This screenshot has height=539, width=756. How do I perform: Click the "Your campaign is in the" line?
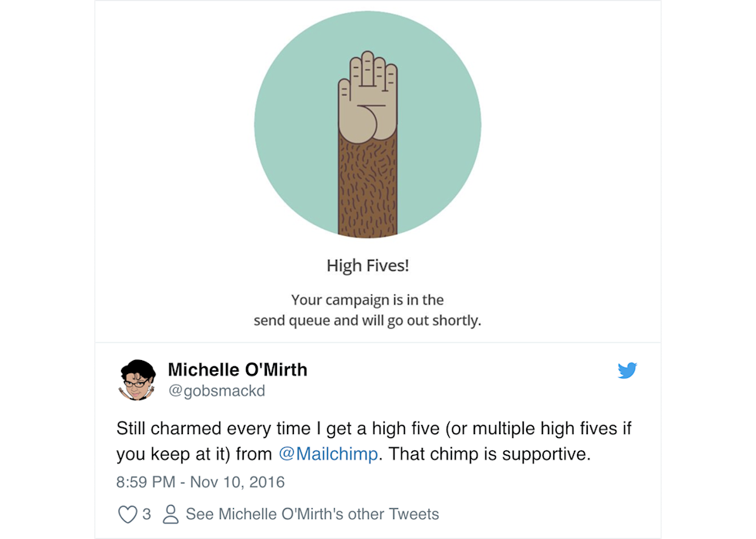click(x=367, y=299)
